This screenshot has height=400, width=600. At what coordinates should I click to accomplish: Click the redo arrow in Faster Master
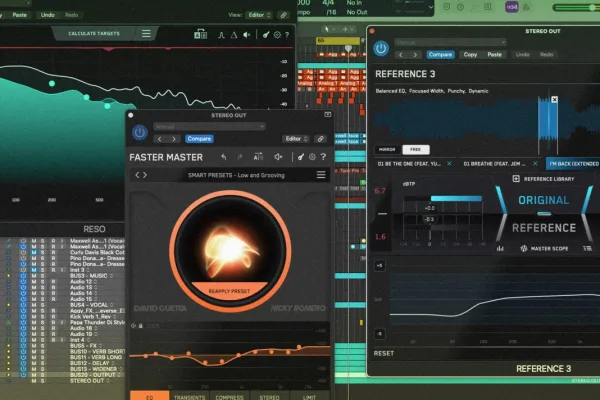pyautogui.click(x=240, y=157)
